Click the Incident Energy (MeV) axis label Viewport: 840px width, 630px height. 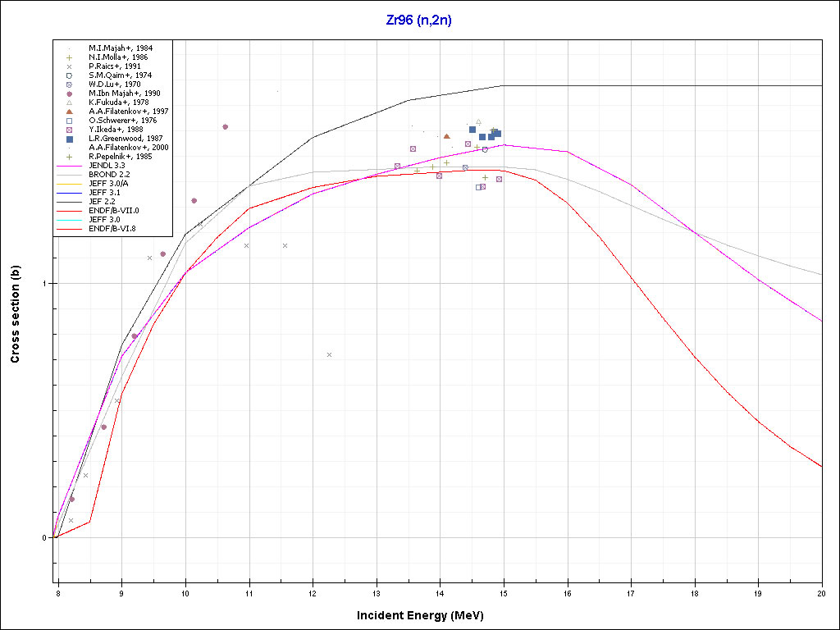(x=426, y=615)
